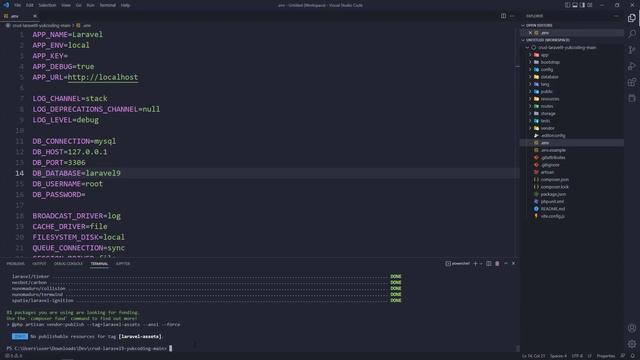
Task: Click the VS Code logo icon in title bar
Action: [6, 5]
